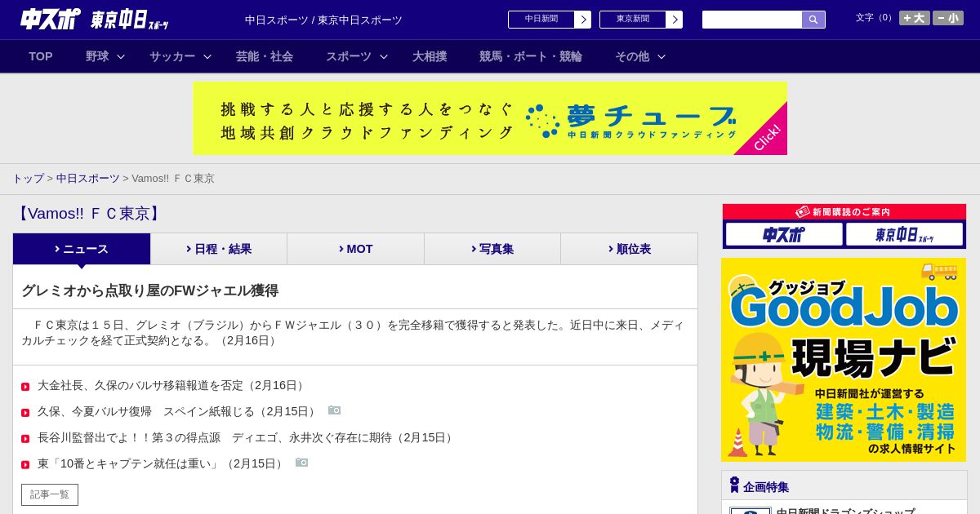This screenshot has width=980, height=514.
Task: Increase font size with 大 button
Action: pos(915,18)
